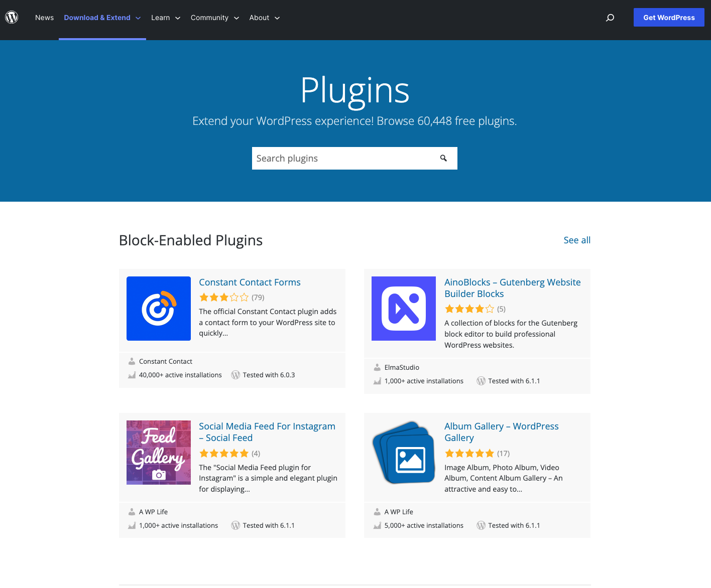Open Constant Contact Forms title link
The image size is (711, 588).
click(x=250, y=282)
